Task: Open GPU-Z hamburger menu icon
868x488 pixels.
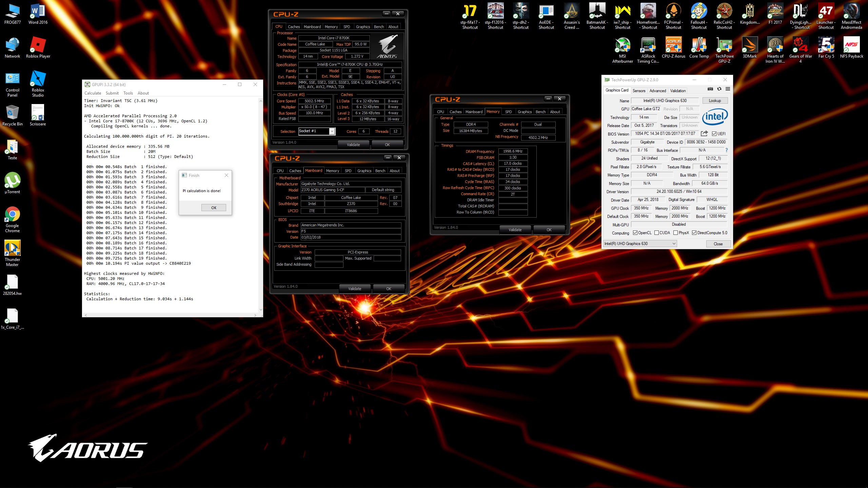Action: (x=728, y=89)
